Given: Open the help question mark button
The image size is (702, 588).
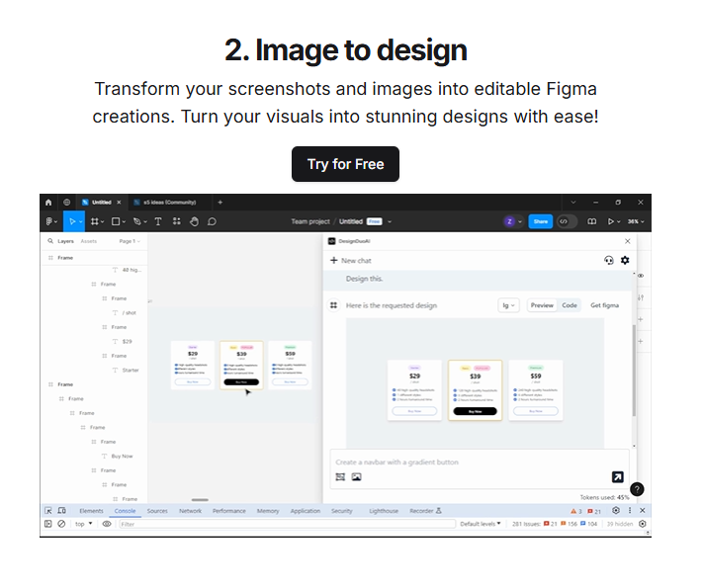Looking at the screenshot, I should (x=637, y=489).
